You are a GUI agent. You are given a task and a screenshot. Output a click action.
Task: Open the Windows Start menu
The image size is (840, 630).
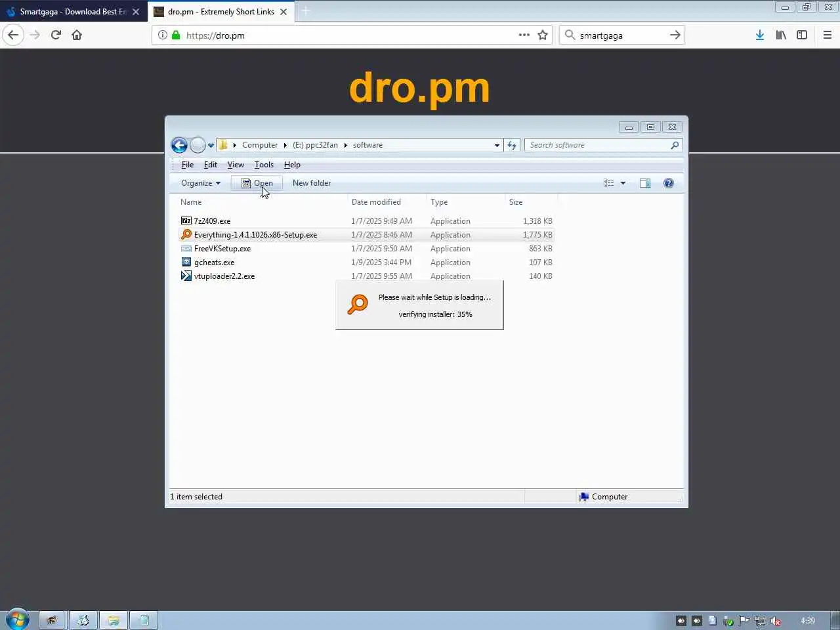click(x=17, y=619)
